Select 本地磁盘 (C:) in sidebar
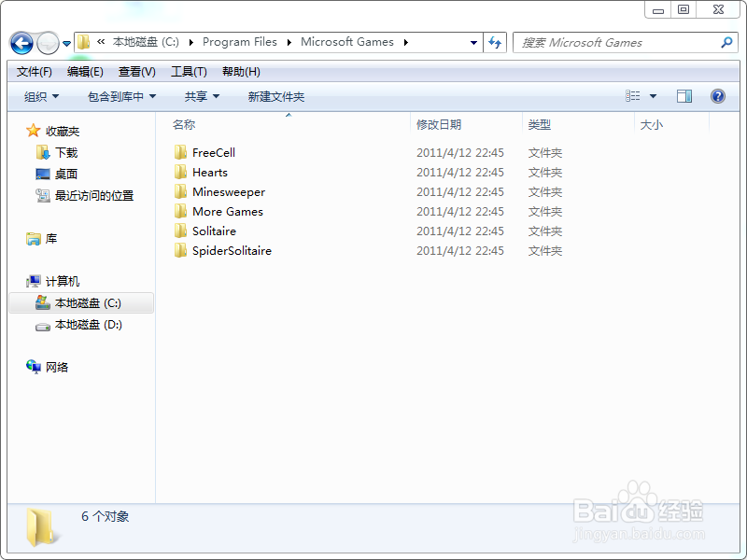This screenshot has width=747, height=560. pyautogui.click(x=81, y=302)
